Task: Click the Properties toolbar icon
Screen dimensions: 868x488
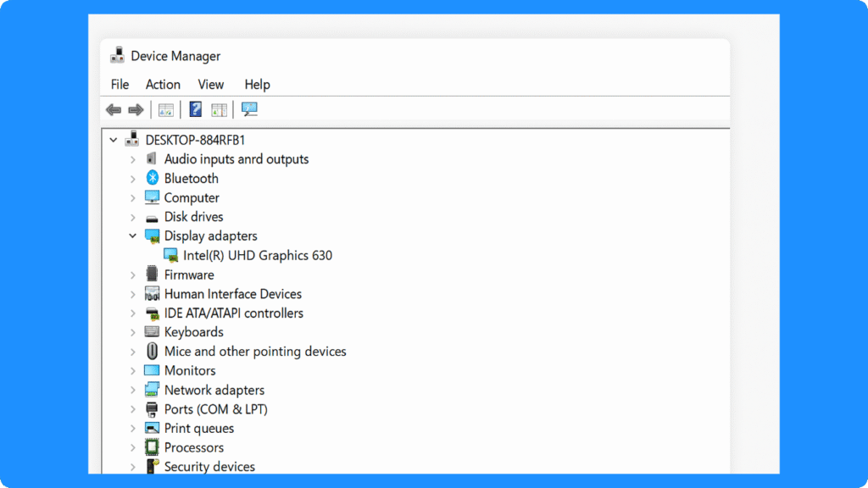Action: tap(218, 109)
